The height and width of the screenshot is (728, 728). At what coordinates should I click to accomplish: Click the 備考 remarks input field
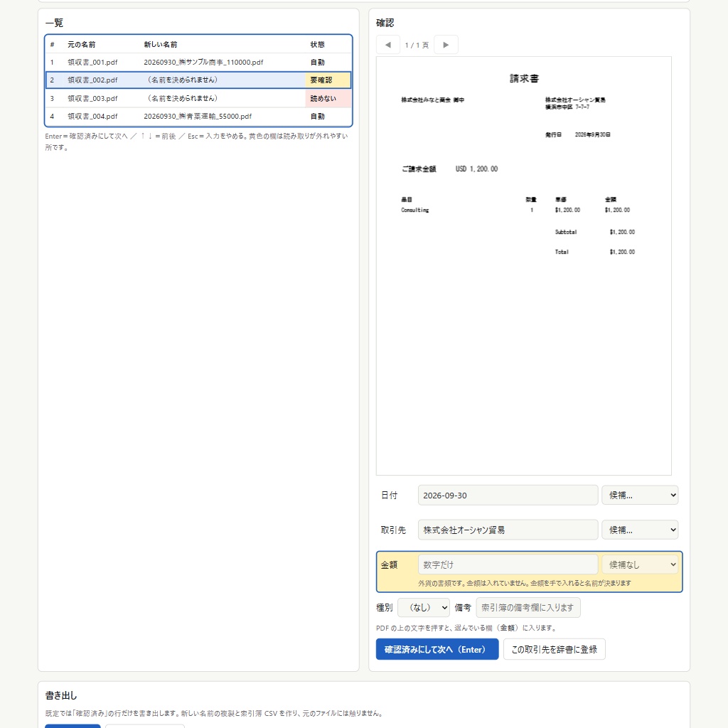click(528, 607)
